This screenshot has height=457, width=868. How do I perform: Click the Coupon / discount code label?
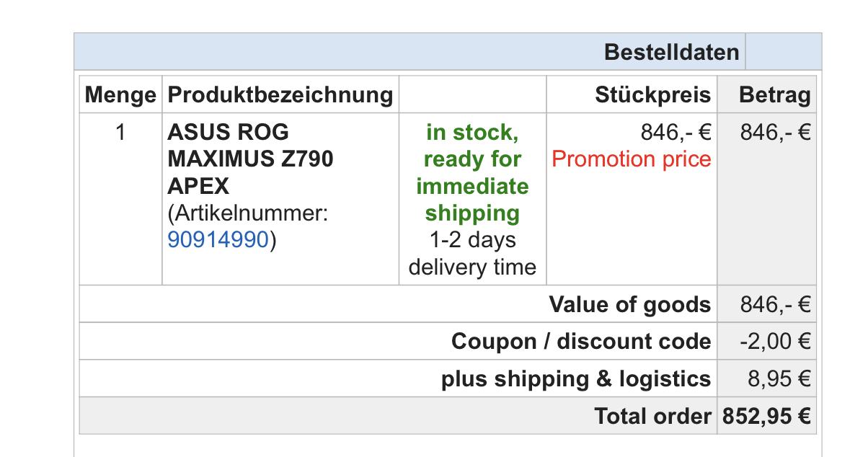click(x=580, y=341)
